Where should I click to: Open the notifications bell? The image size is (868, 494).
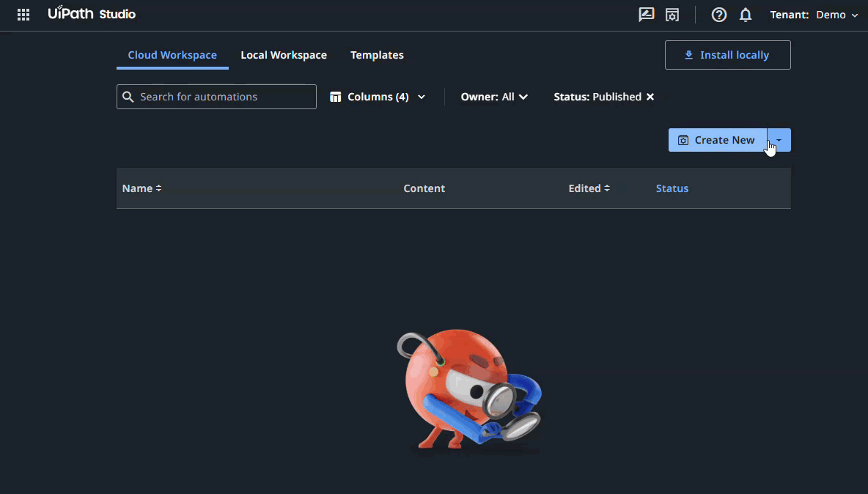[x=746, y=15]
